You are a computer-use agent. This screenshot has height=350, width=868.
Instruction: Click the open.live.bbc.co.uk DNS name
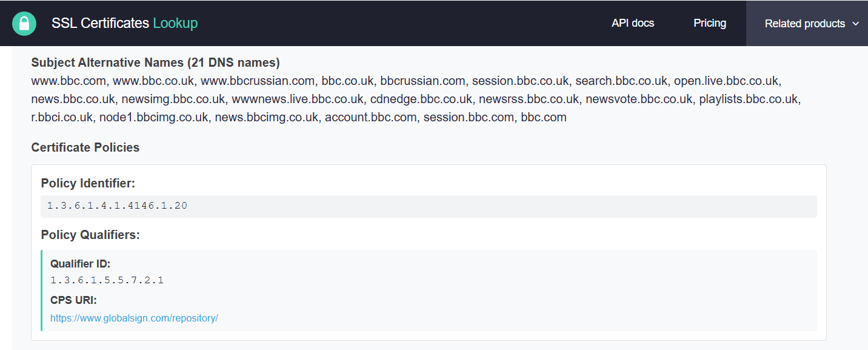[727, 81]
